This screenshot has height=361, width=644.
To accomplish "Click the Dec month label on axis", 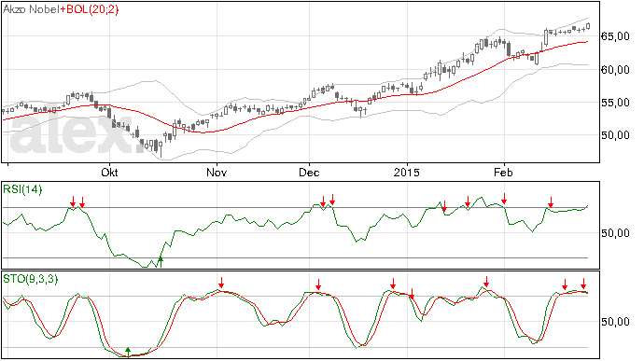I will point(309,172).
